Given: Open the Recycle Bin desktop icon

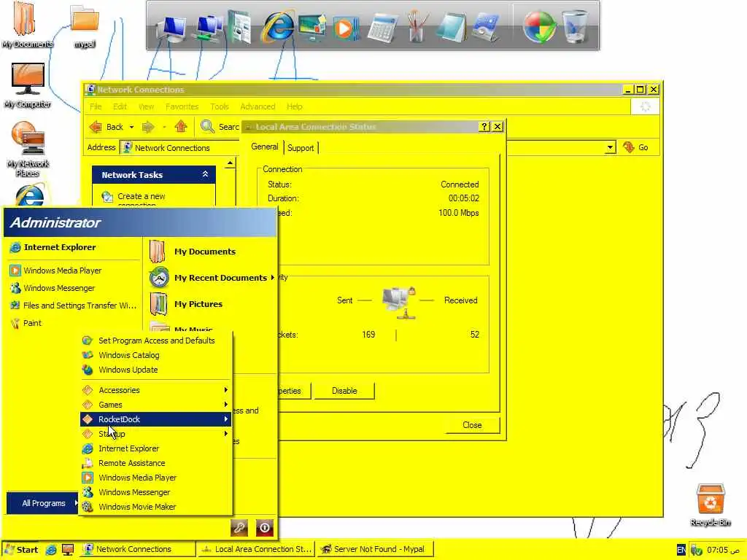Looking at the screenshot, I should coord(711,505).
